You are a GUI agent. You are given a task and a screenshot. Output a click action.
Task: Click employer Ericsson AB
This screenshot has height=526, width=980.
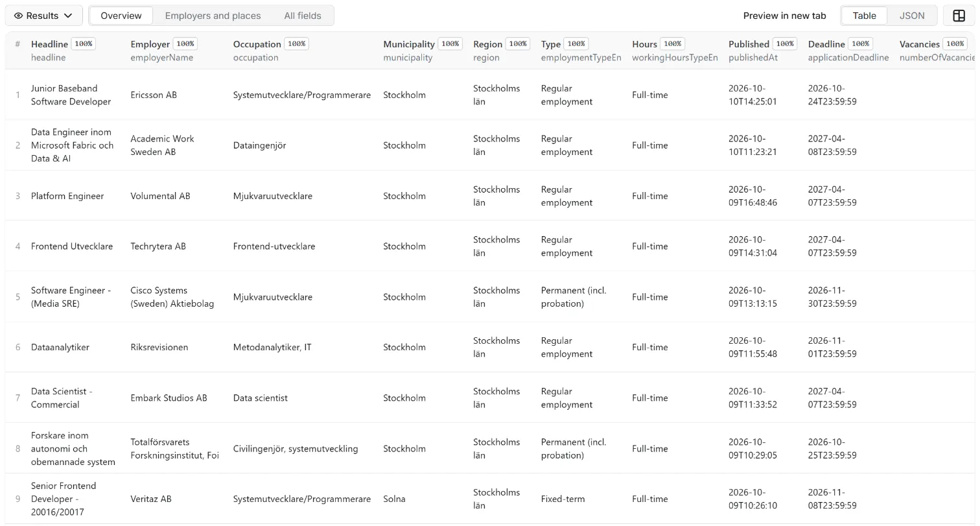pyautogui.click(x=154, y=95)
